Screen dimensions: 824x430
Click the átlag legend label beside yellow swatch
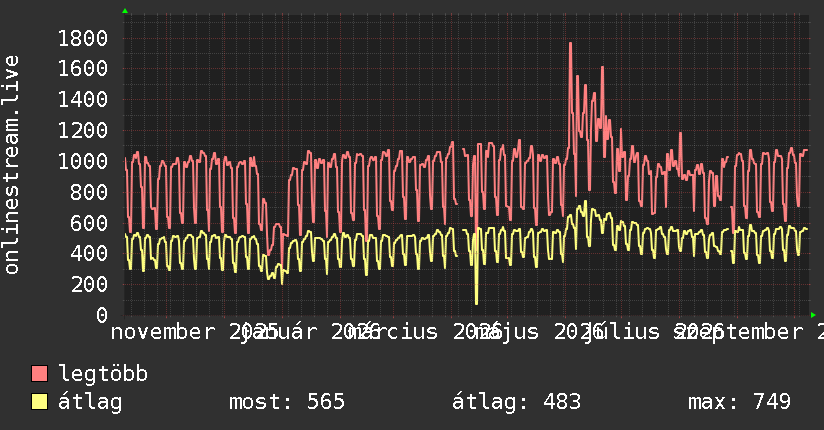(x=90, y=402)
